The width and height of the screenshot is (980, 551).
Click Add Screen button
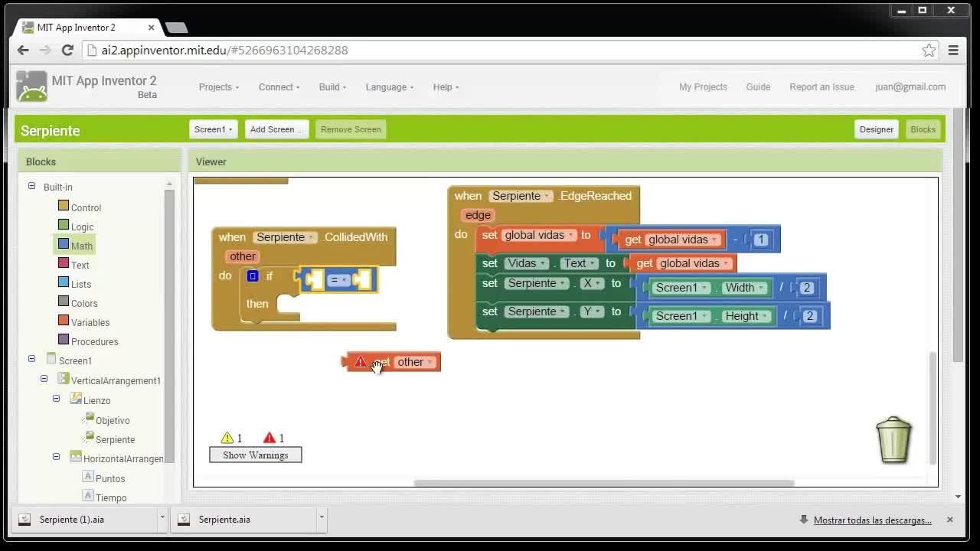pyautogui.click(x=277, y=129)
